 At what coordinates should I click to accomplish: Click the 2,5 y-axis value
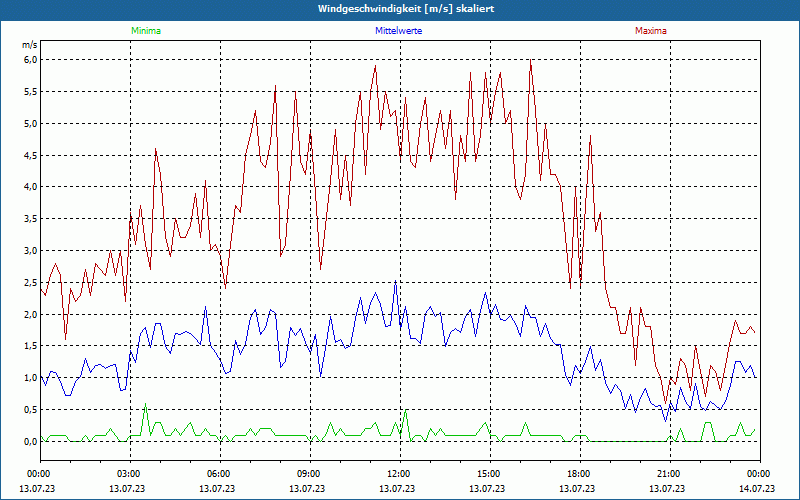pyautogui.click(x=31, y=283)
